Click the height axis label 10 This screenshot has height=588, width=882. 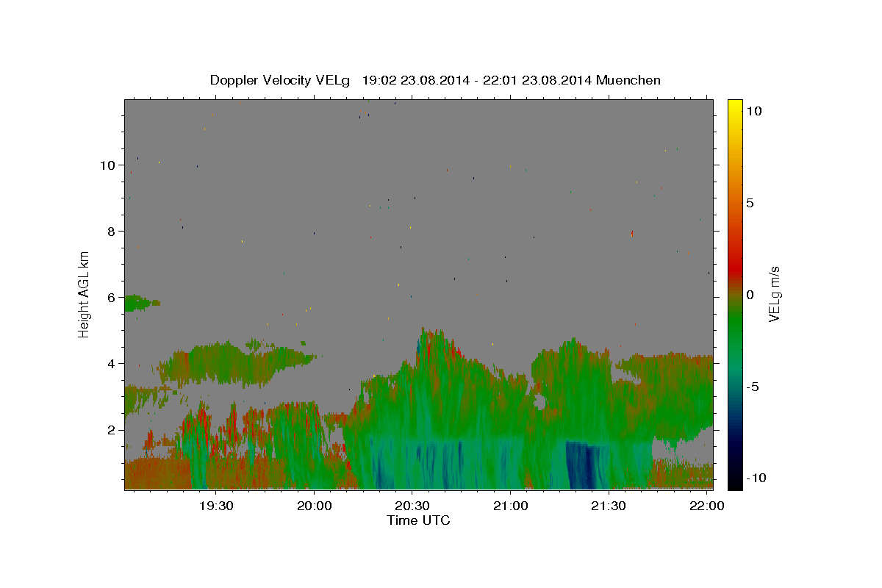pyautogui.click(x=107, y=165)
